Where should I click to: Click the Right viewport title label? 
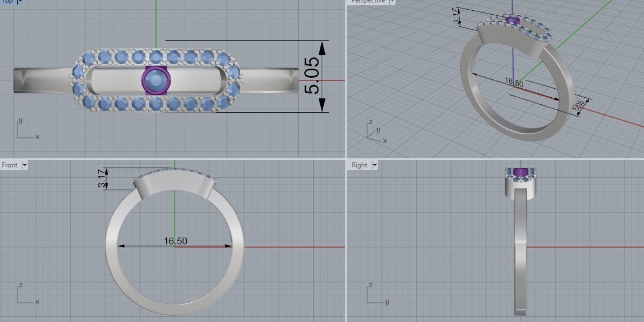point(359,165)
